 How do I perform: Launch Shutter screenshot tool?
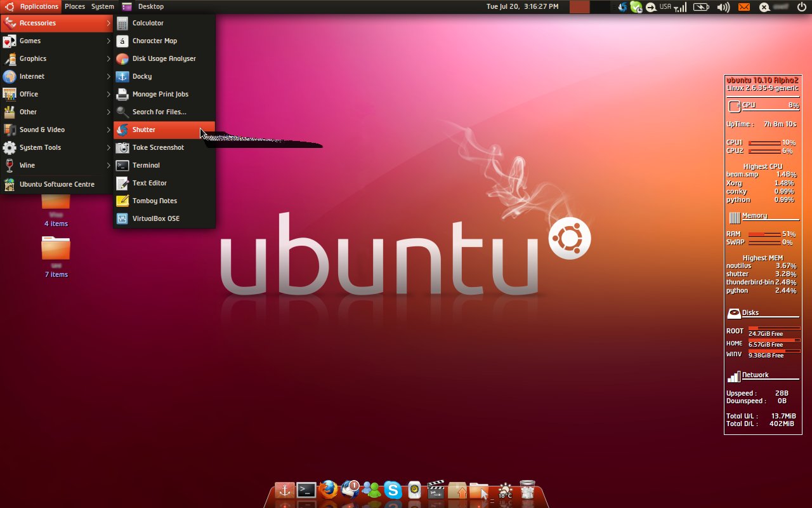click(164, 130)
